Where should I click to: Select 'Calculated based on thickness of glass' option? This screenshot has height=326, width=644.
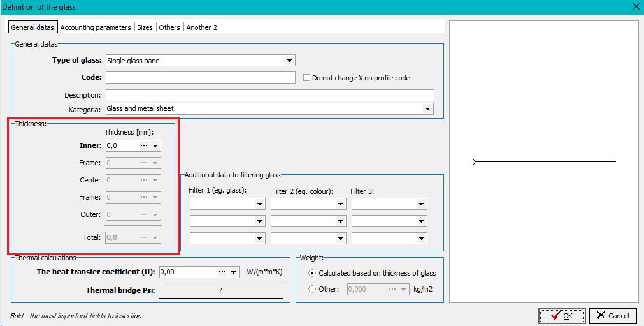pyautogui.click(x=312, y=273)
